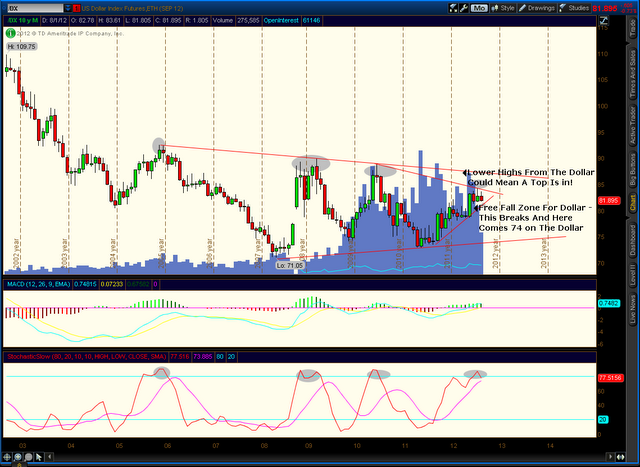
Task: Click the gray round drawing tool icon
Action: 28,457
